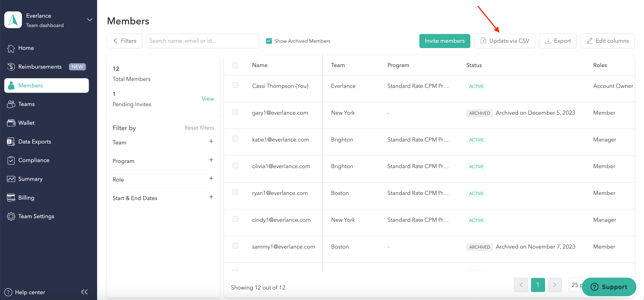Image resolution: width=644 pixels, height=300 pixels.
Task: Open Data Exports spreadsheet icon
Action: pos(11,142)
